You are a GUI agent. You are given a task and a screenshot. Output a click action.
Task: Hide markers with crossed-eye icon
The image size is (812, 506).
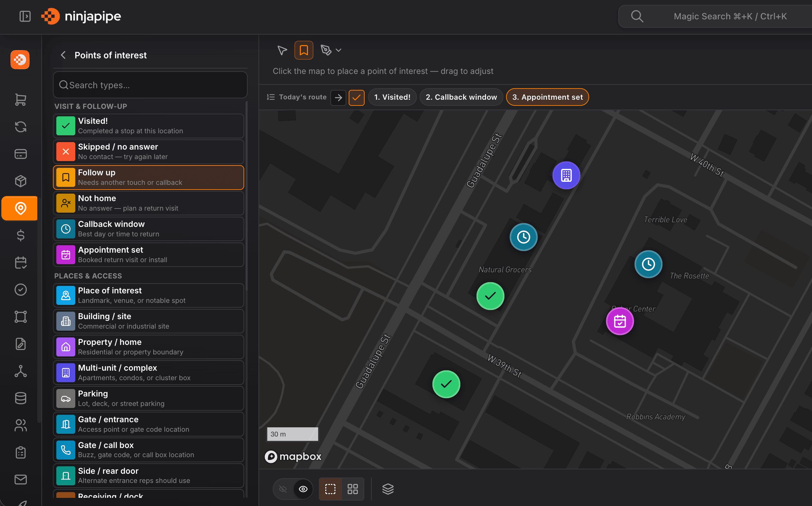283,489
